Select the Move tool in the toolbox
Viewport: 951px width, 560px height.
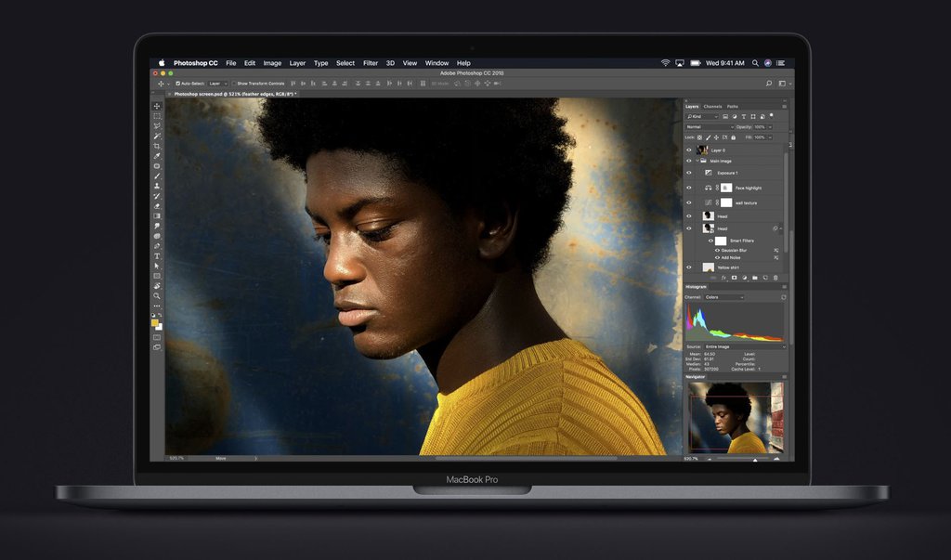click(x=157, y=106)
